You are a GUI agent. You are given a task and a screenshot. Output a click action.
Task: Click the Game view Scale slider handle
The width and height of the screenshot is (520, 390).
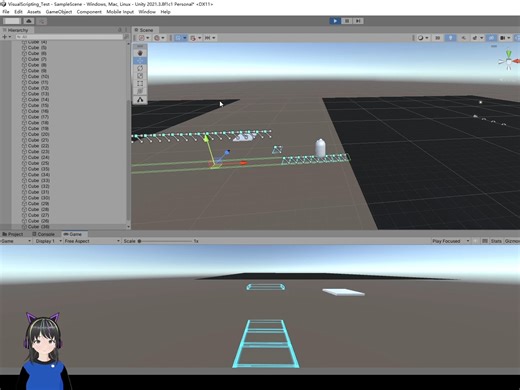(x=140, y=241)
